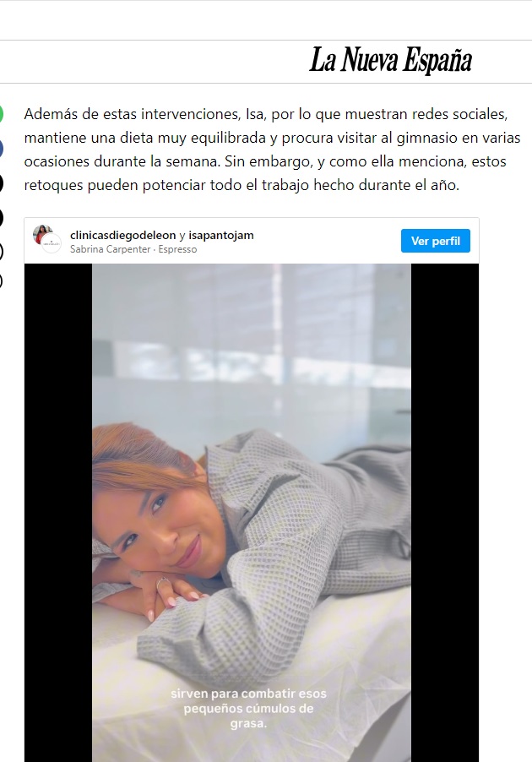Share via the blue Facebook circle icon
This screenshot has width=532, height=762.
pyautogui.click(x=1, y=149)
